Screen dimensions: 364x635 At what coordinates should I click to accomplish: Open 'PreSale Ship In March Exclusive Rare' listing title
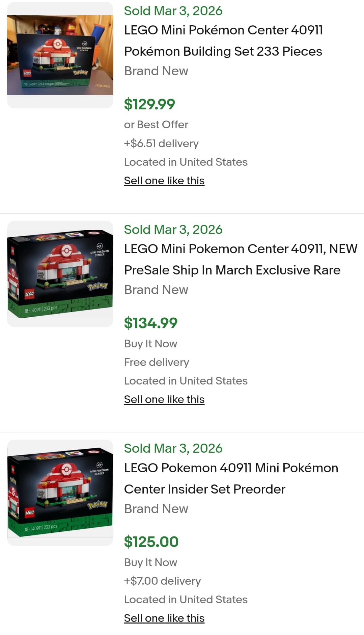tap(232, 270)
